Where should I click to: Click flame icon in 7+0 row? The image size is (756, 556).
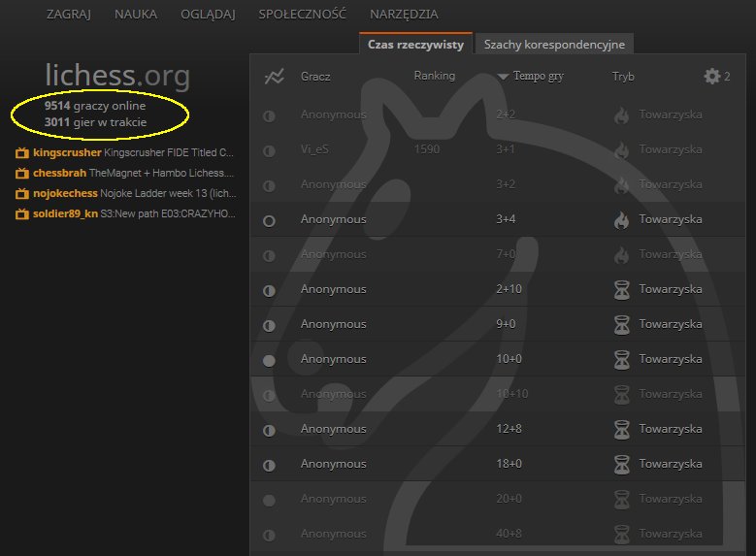tap(621, 255)
